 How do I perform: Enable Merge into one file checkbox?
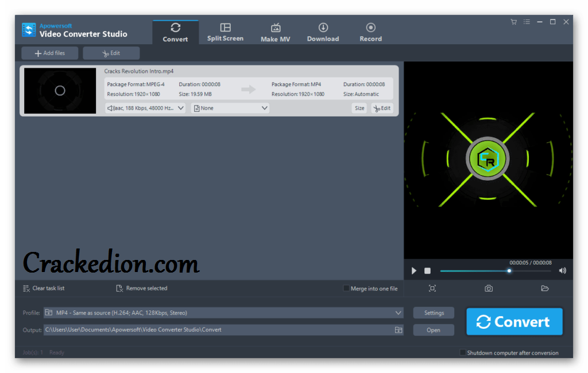(x=346, y=288)
